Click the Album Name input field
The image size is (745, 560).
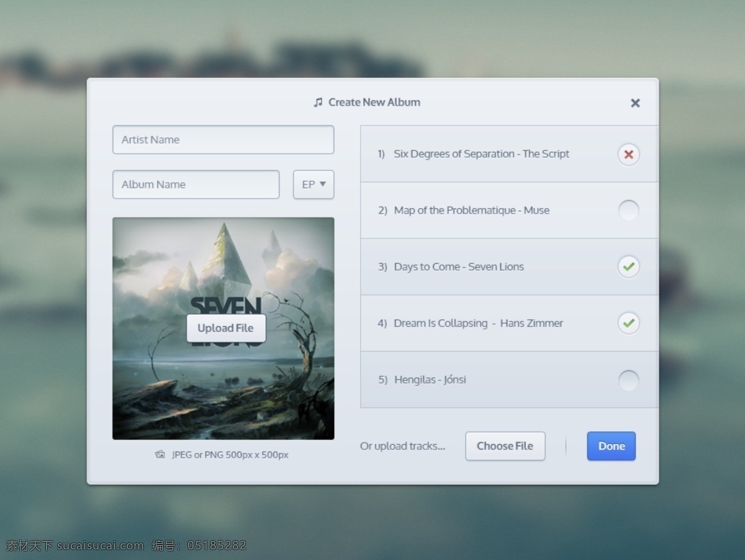pyautogui.click(x=196, y=184)
